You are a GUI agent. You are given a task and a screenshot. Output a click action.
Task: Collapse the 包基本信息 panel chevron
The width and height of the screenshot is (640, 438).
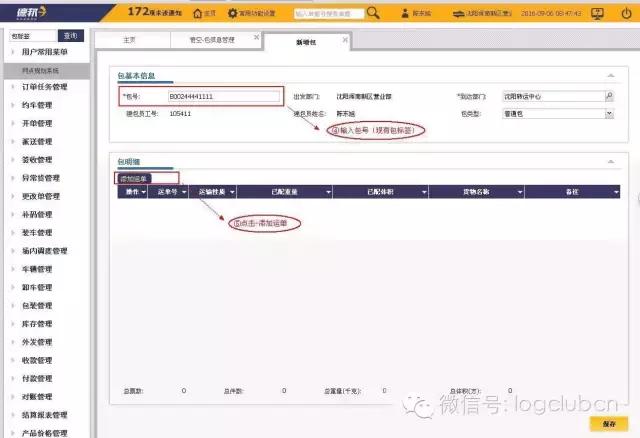pyautogui.click(x=611, y=76)
